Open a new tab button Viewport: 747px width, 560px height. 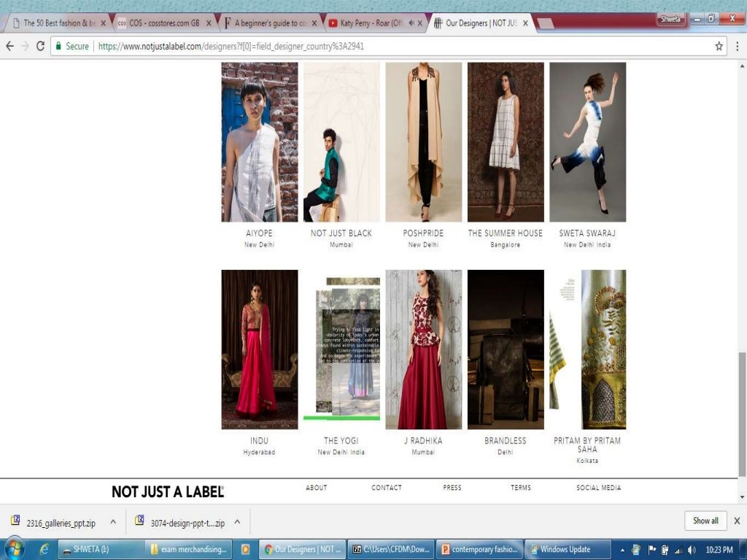click(x=546, y=23)
